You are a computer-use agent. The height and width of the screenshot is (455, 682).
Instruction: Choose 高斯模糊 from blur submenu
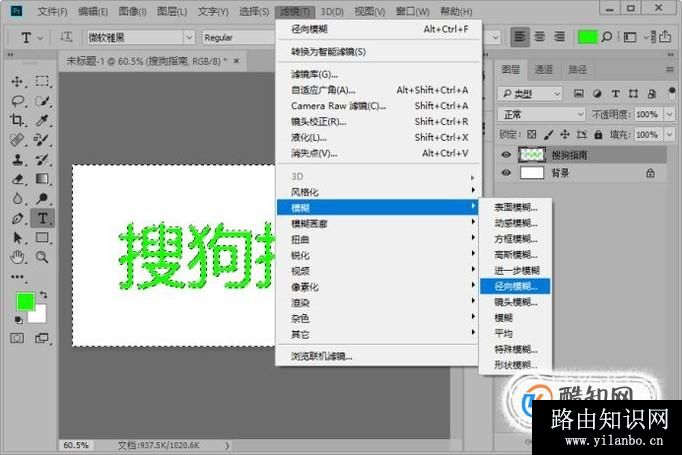pyautogui.click(x=515, y=254)
